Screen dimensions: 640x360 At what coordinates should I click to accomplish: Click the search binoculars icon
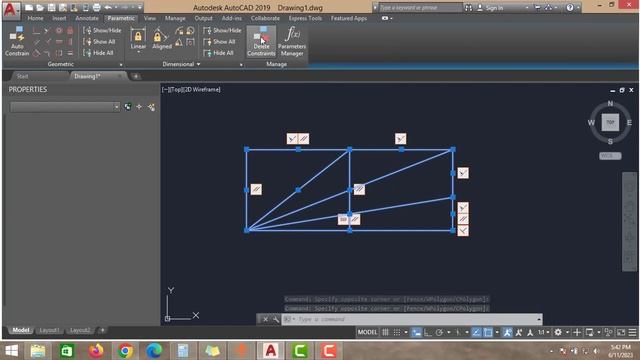pos(469,7)
